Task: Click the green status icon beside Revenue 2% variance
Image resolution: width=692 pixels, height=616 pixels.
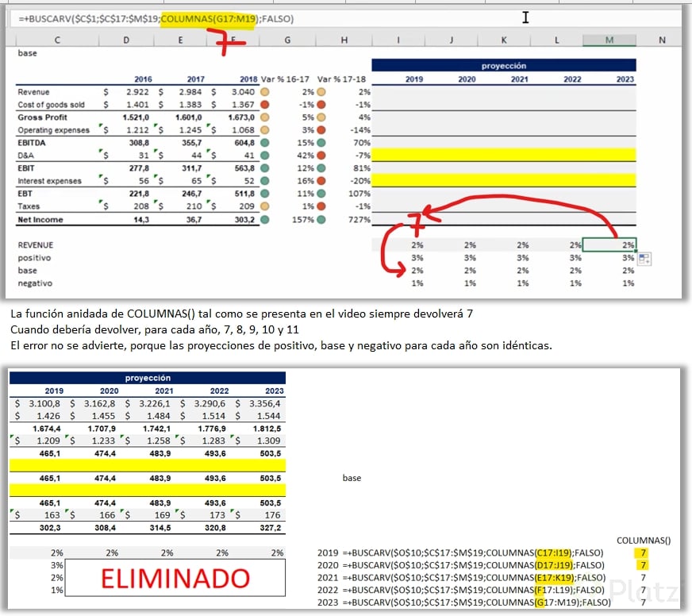Action: [x=321, y=92]
